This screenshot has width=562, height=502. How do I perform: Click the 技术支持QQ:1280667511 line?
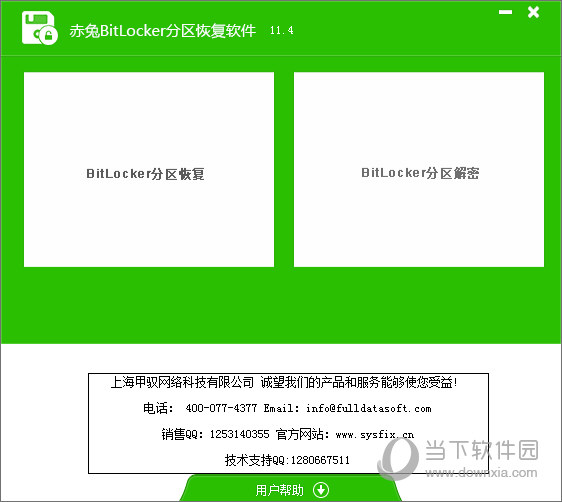point(287,460)
